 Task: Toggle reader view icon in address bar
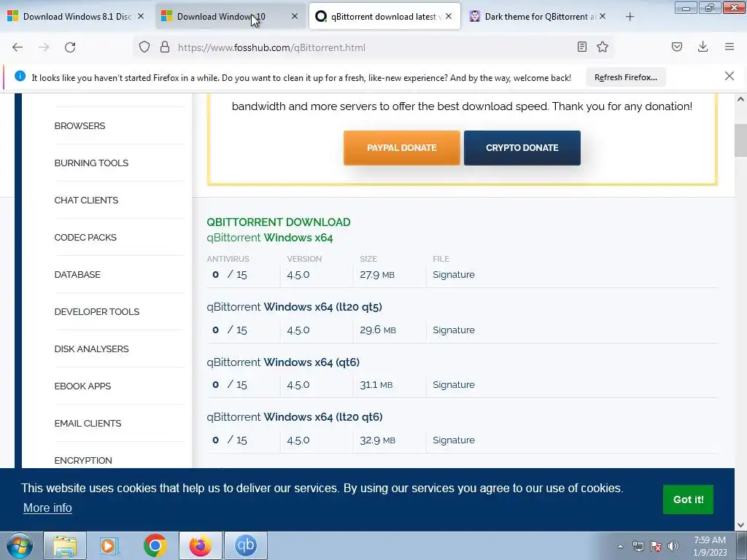581,47
